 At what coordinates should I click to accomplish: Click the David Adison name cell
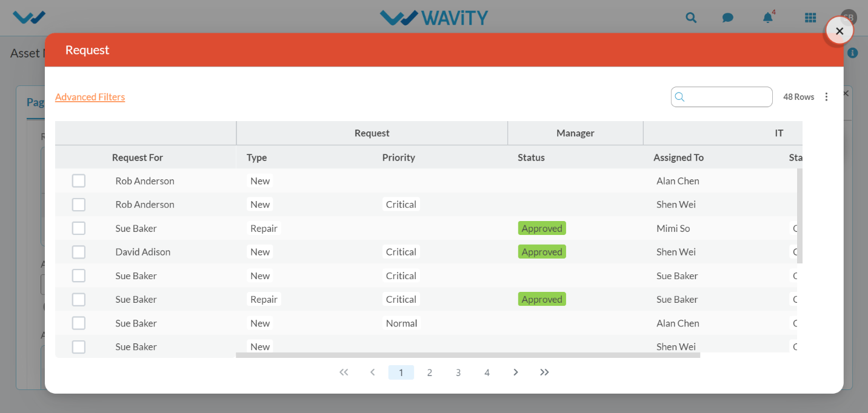(x=143, y=252)
